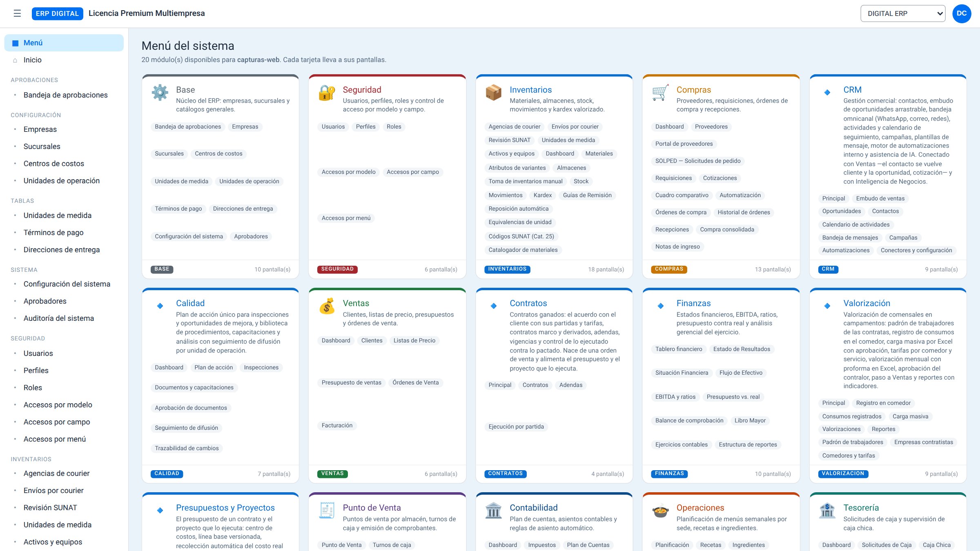Open Turnos de caja chip
Viewport: 980px width, 551px height.
point(392,545)
